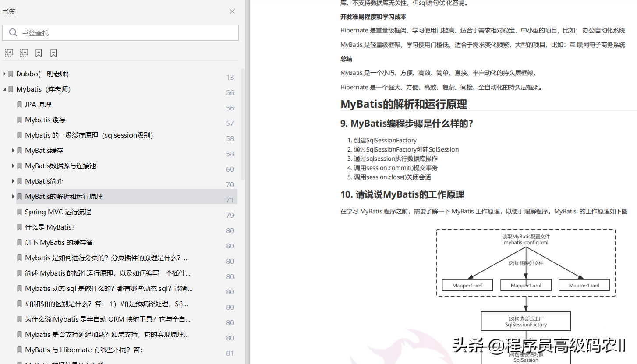Close the 书签 bookmarks panel
Screen dimensions: 637x364
(232, 11)
